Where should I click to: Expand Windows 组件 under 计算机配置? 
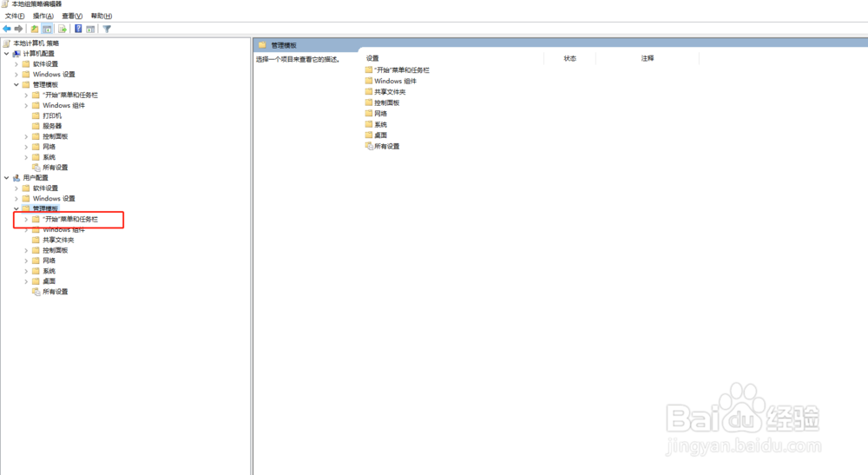[x=26, y=105]
